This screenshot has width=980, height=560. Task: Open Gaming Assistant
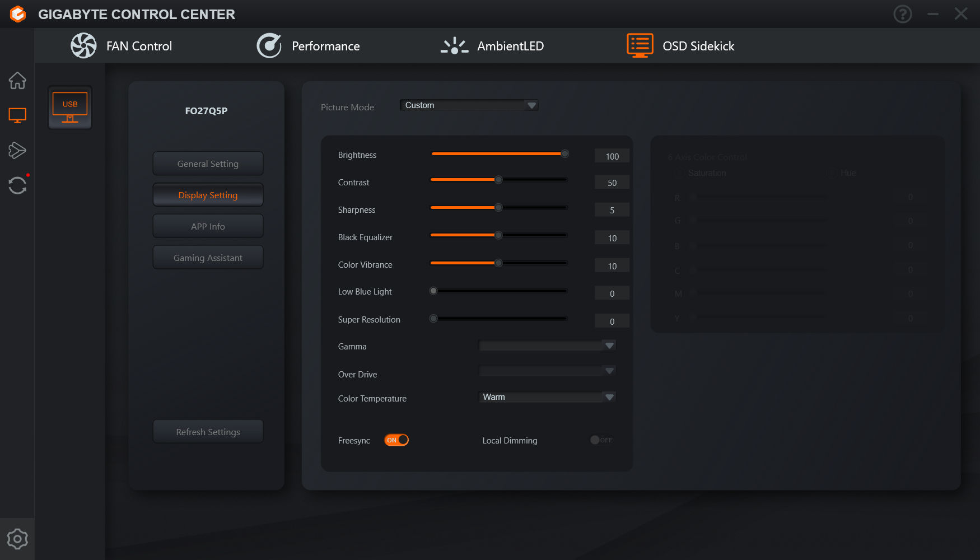coord(208,258)
